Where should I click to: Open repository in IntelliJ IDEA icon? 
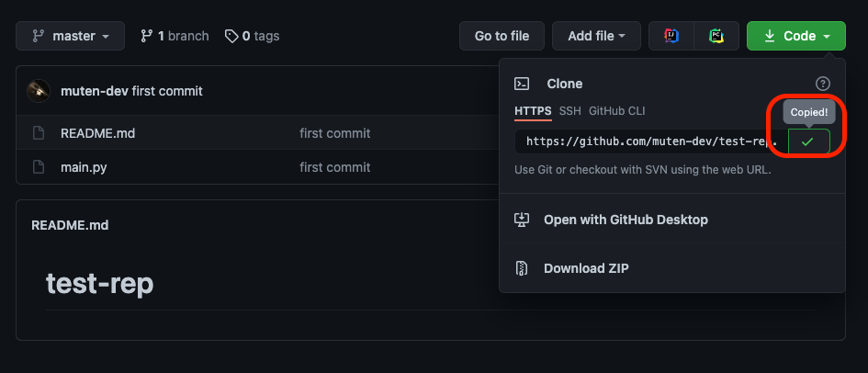click(671, 36)
